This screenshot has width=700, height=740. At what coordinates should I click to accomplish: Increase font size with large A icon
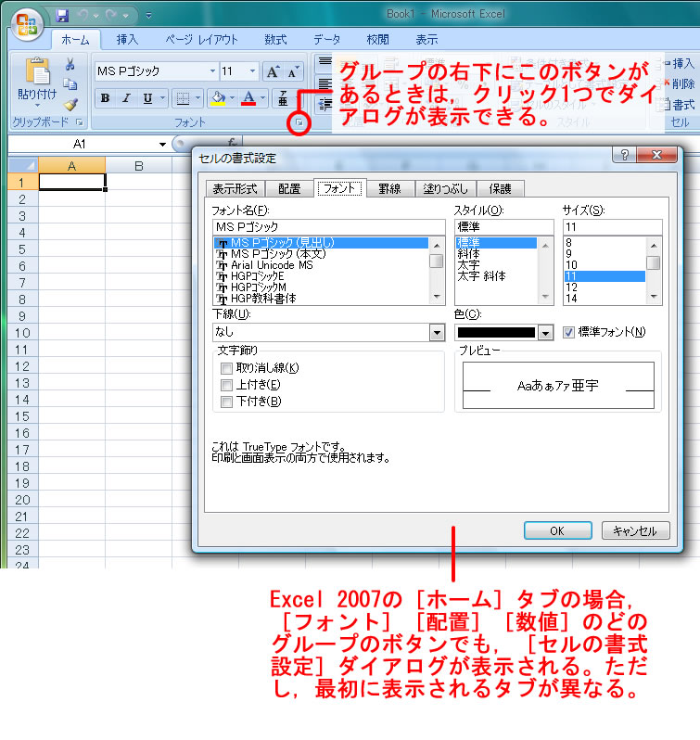click(273, 71)
